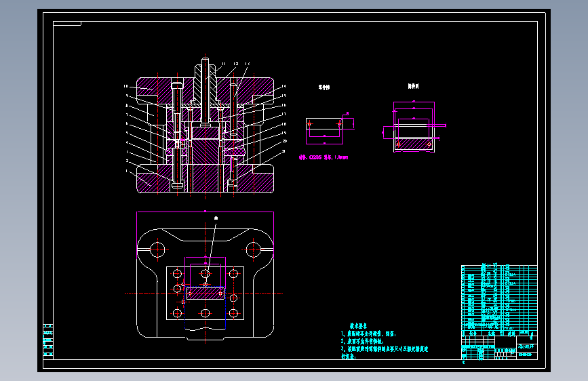Select balloon number 1 on section view
Viewport: 588px width, 381px height.
127,171
